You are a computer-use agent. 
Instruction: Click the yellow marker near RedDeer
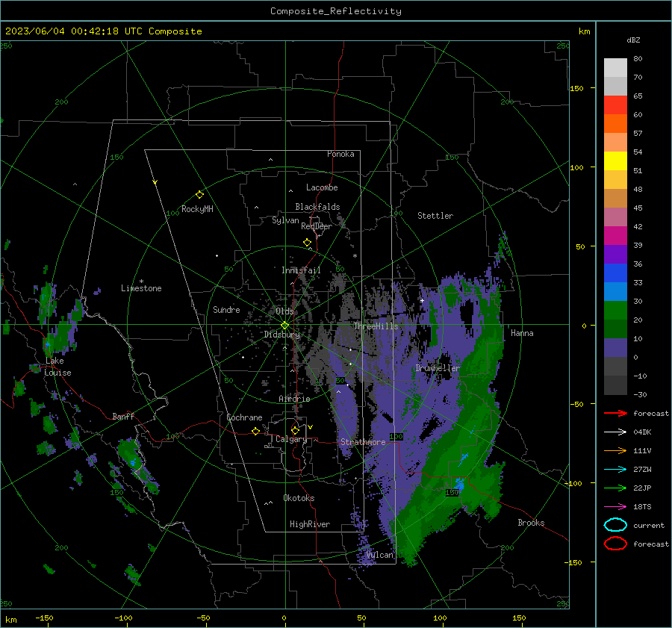coord(307,243)
